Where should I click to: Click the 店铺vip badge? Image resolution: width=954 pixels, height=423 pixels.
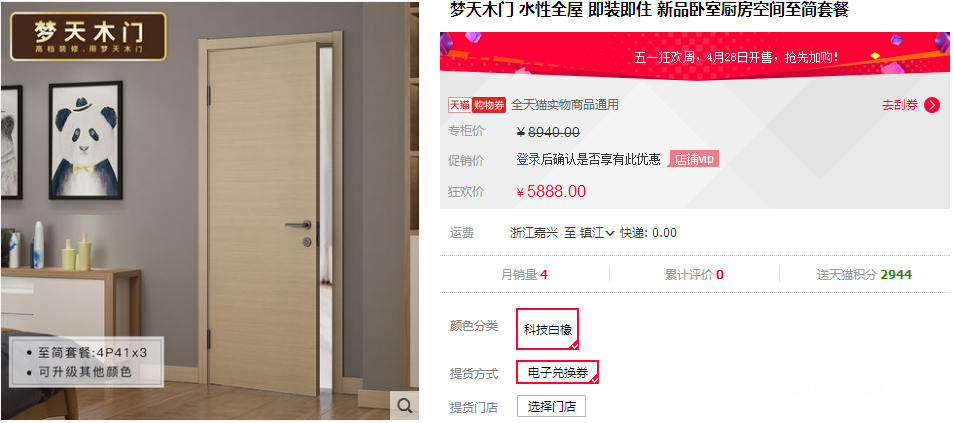tap(694, 159)
